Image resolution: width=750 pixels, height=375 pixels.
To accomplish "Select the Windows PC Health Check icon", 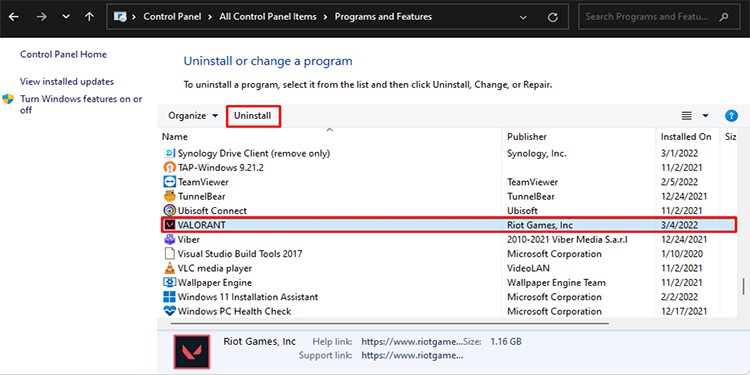I will click(169, 311).
